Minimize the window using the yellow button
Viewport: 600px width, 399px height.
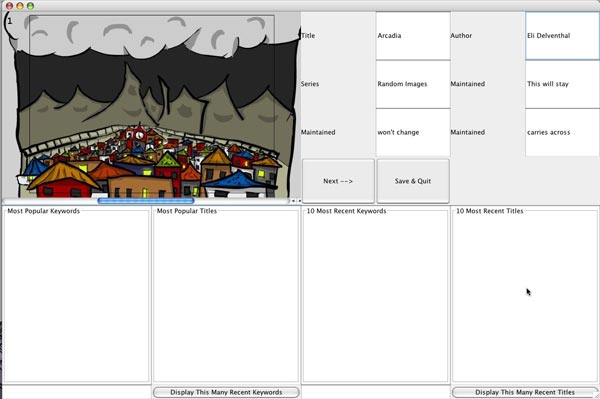click(x=20, y=6)
